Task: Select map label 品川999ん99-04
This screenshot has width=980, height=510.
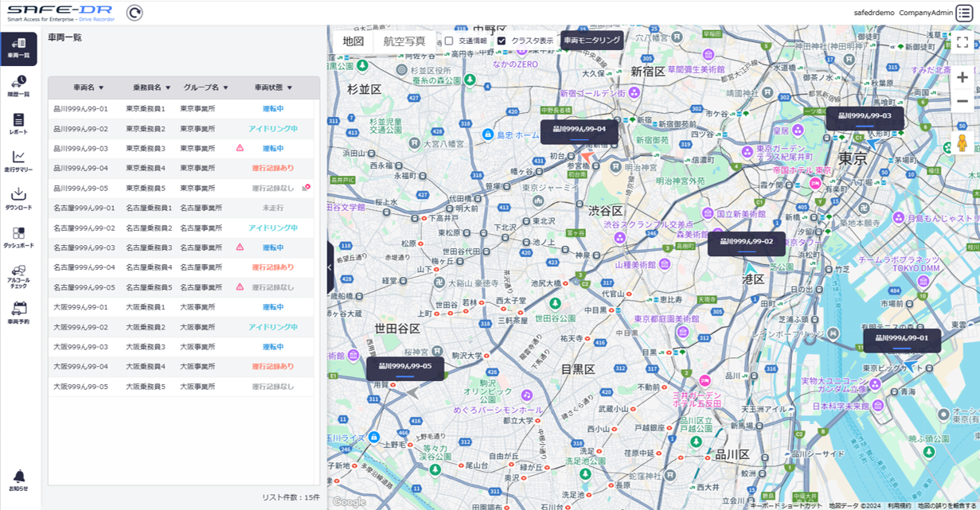Action: coord(579,131)
